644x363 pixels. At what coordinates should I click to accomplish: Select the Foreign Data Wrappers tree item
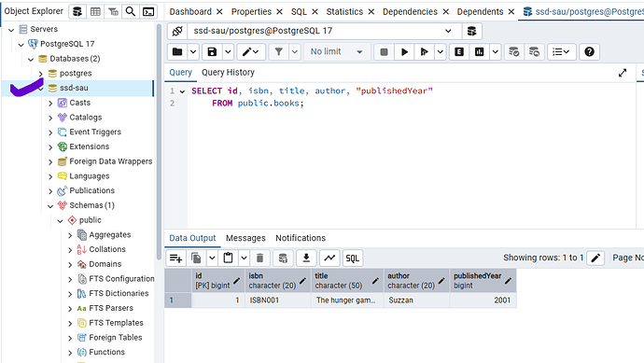(110, 161)
